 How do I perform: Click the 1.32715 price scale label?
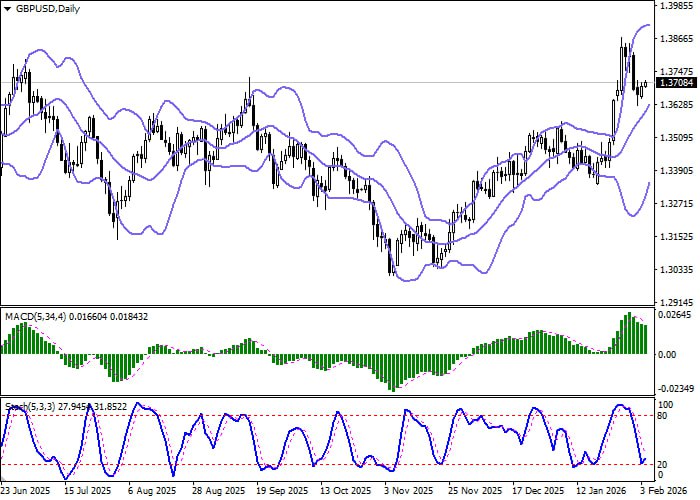pos(677,204)
